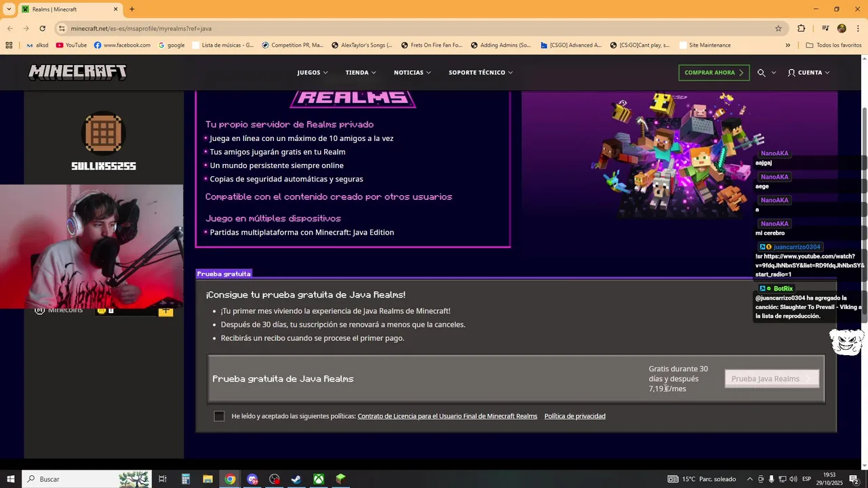Open the YouTube bookmark
868x488 pixels.
(71, 45)
